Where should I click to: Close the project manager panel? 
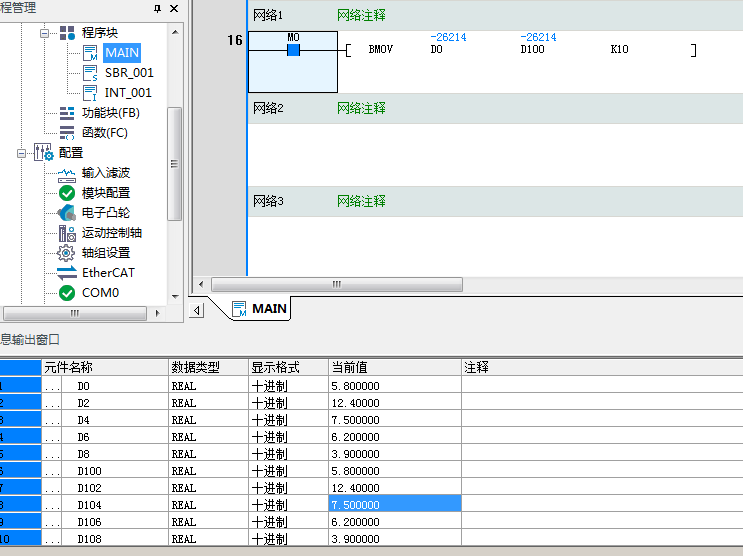(174, 9)
